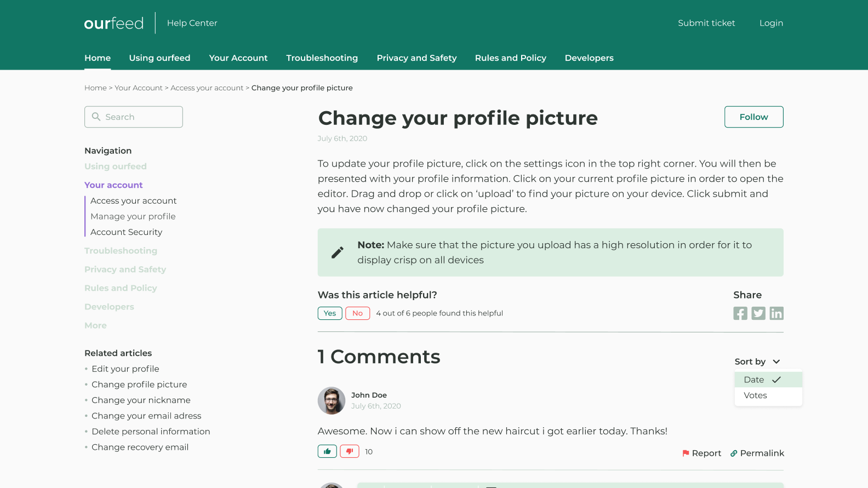The image size is (868, 488).
Task: Choose Votes in the sort menu
Action: [x=756, y=395]
